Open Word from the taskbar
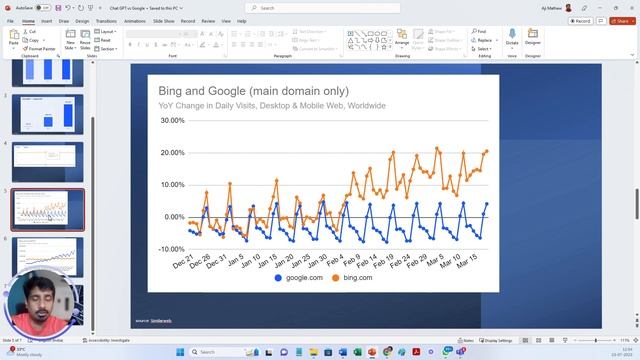The width and height of the screenshot is (640, 360). (342, 352)
